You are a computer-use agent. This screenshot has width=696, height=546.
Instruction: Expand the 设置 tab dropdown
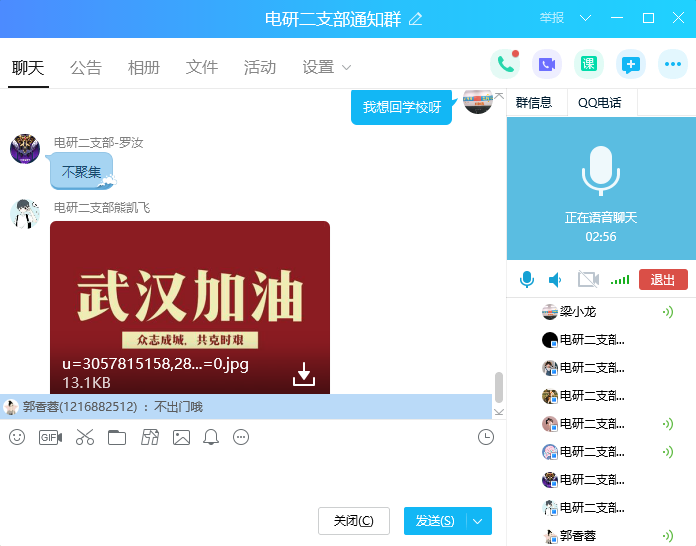(x=347, y=68)
